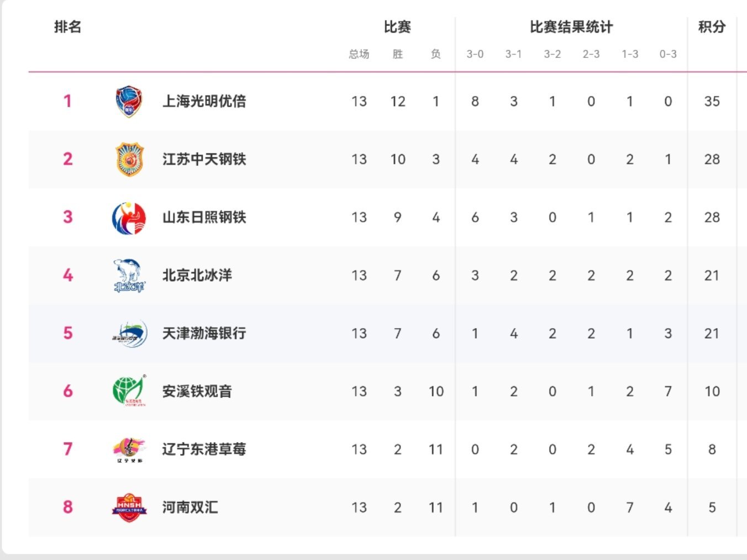Open 上海光明优倍 team name link
Viewport: 747px width, 560px height.
coord(204,102)
